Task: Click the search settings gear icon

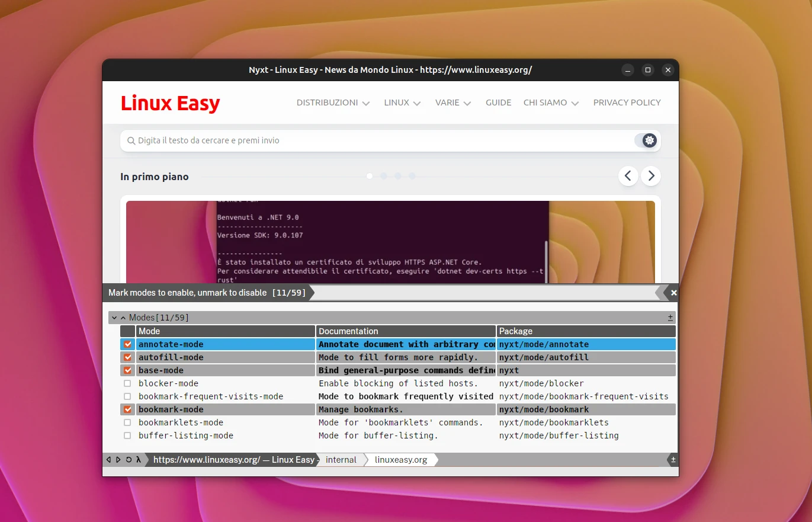Action: [x=650, y=140]
